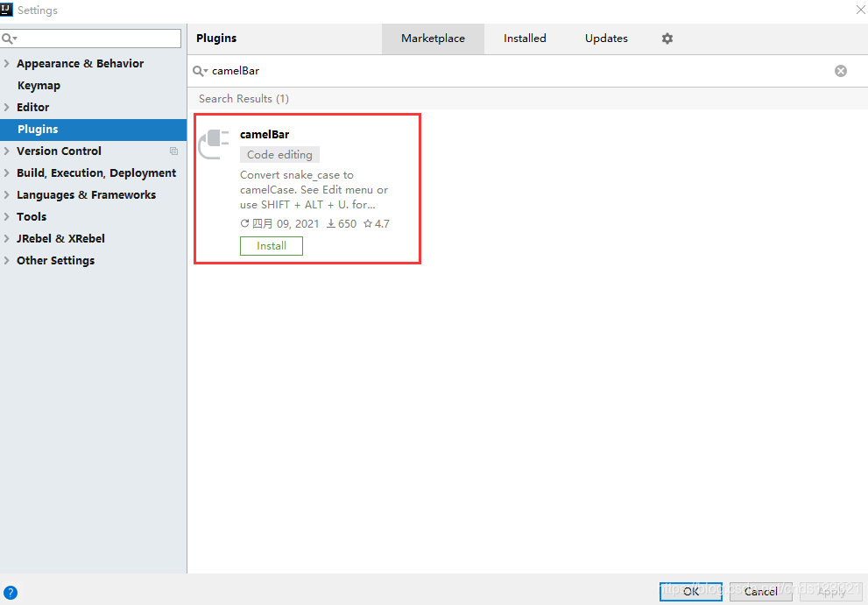868x605 pixels.
Task: Click the Search Results (1) header
Action: pyautogui.click(x=243, y=99)
